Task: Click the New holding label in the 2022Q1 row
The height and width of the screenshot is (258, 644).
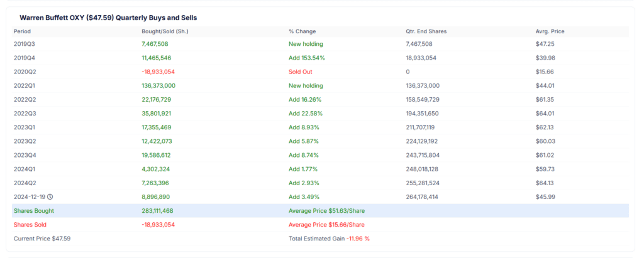Action: point(306,86)
